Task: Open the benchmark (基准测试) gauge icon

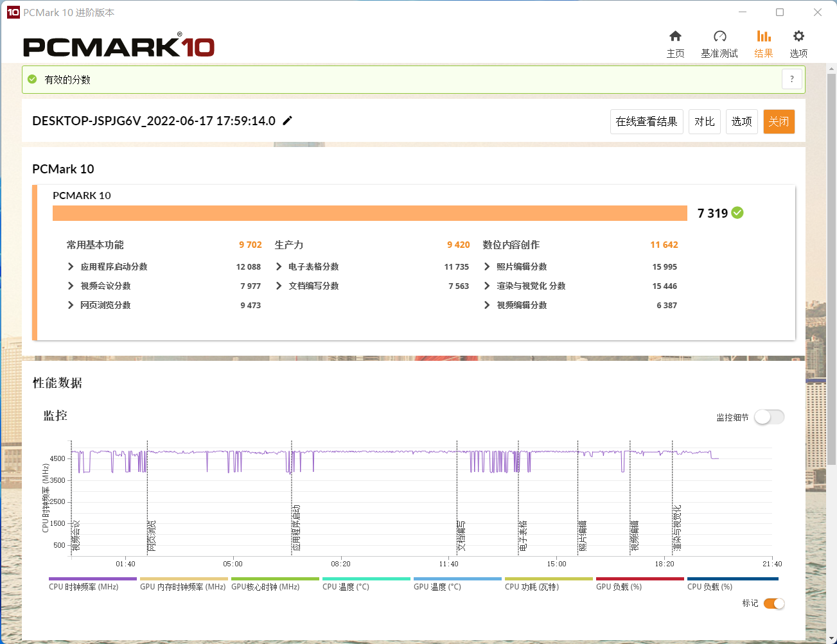Action: [719, 36]
